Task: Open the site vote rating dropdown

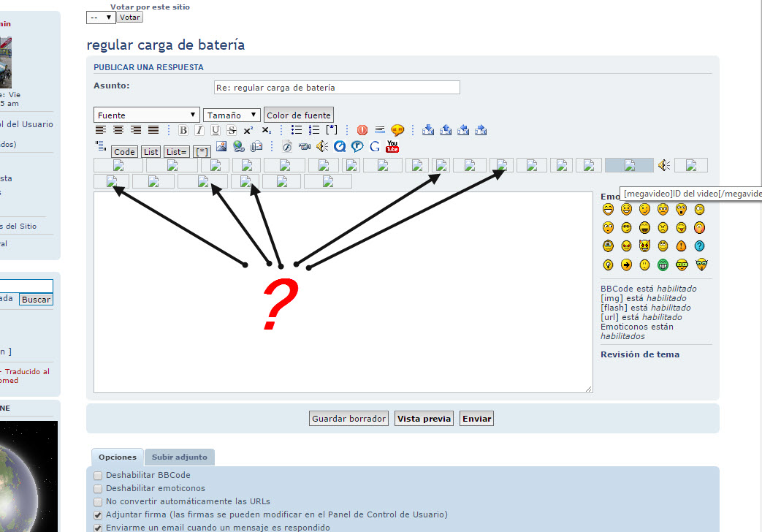Action: click(x=100, y=17)
